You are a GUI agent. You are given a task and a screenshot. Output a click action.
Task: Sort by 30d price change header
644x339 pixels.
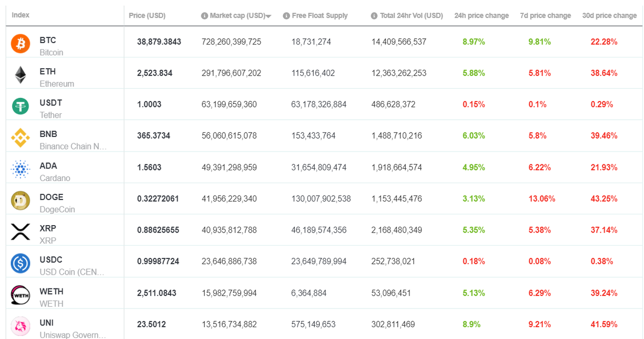(610, 16)
